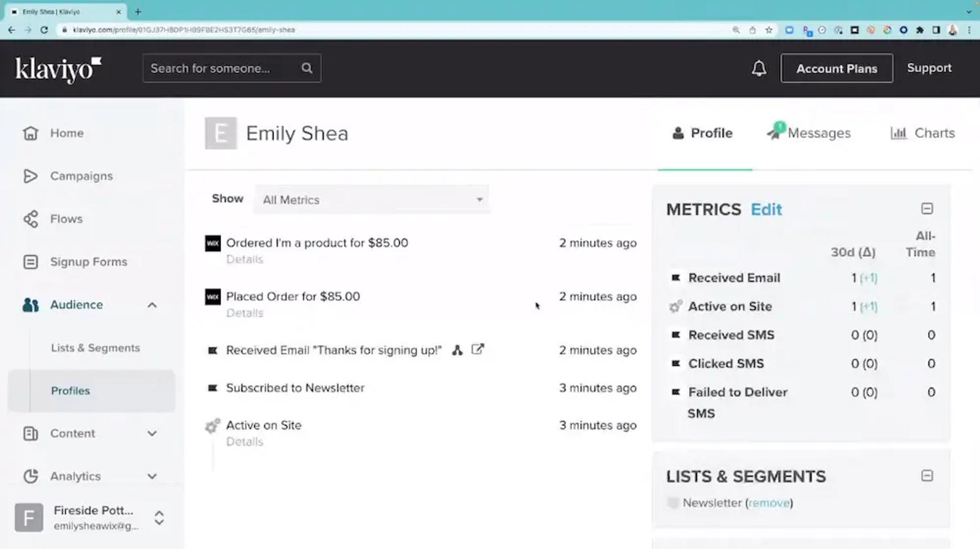Open the browser extensions puzzle icon
980x549 pixels.
[x=920, y=29]
